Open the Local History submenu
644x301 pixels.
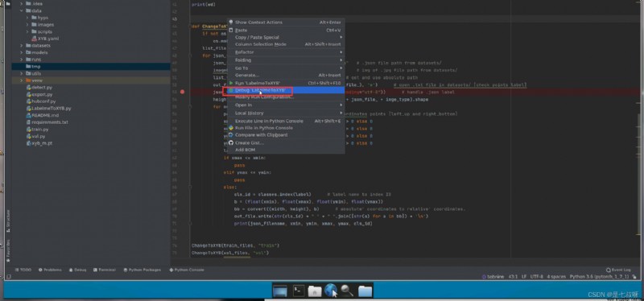coord(286,113)
